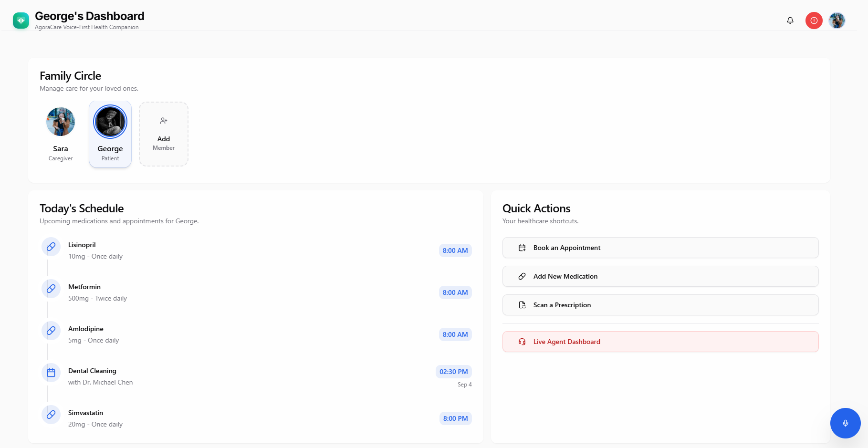
Task: Open the user profile avatar menu
Action: tap(837, 21)
